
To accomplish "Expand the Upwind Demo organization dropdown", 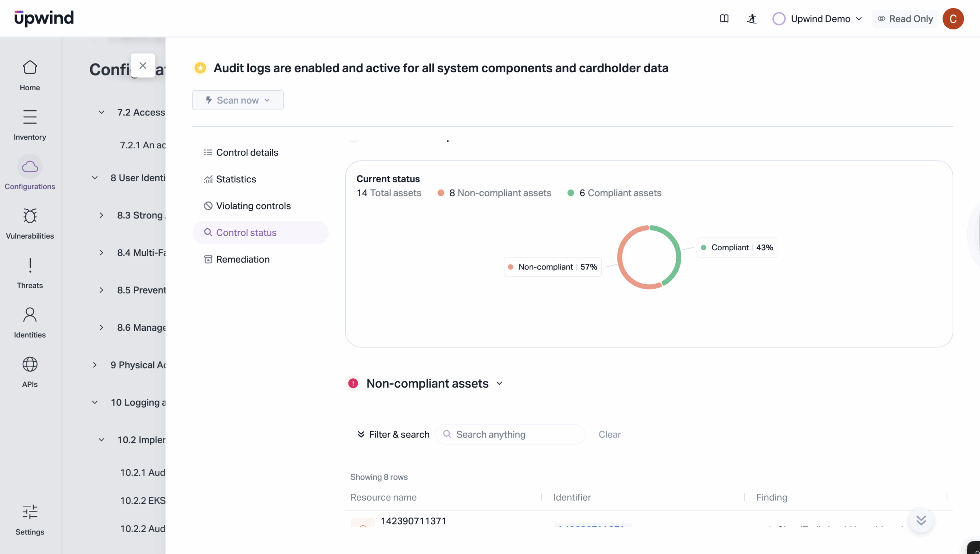I will [x=820, y=19].
